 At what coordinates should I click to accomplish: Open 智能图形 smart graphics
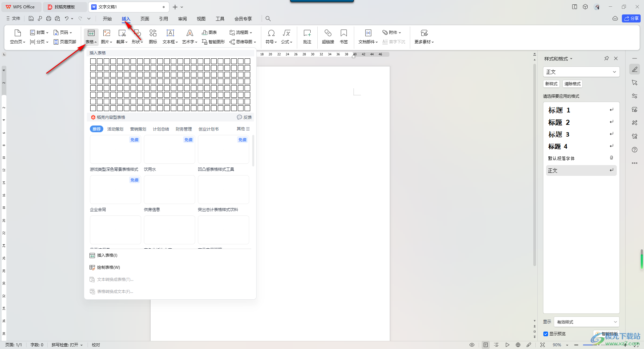pos(213,42)
